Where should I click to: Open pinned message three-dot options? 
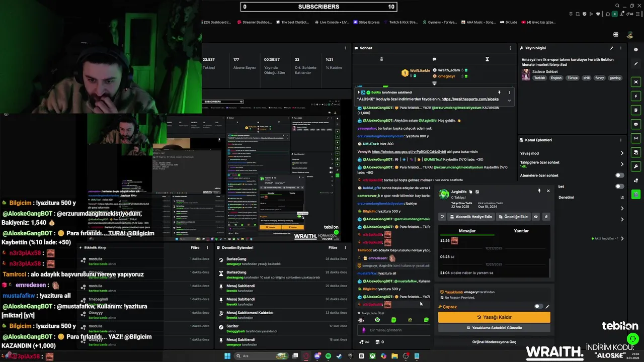pos(509,93)
